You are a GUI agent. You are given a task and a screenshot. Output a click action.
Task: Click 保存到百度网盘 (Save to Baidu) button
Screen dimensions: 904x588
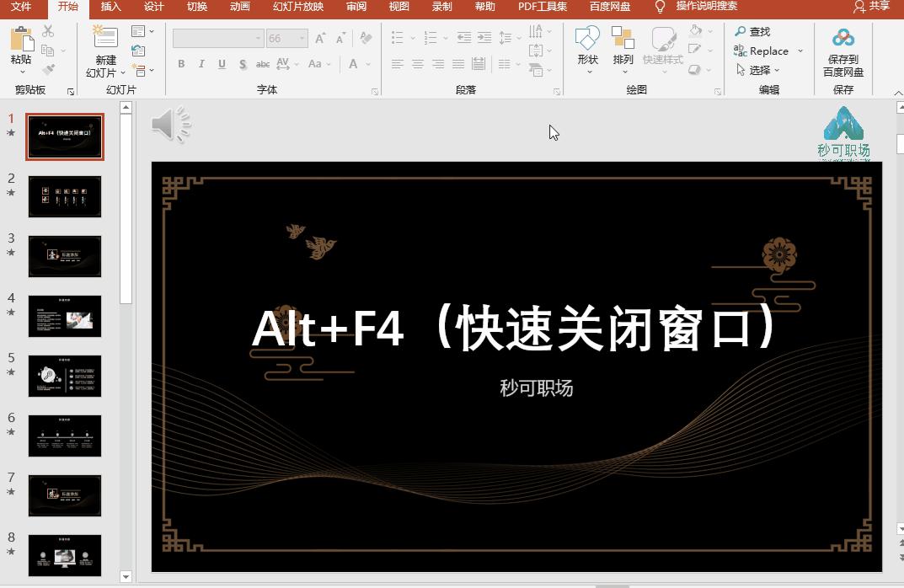point(842,51)
